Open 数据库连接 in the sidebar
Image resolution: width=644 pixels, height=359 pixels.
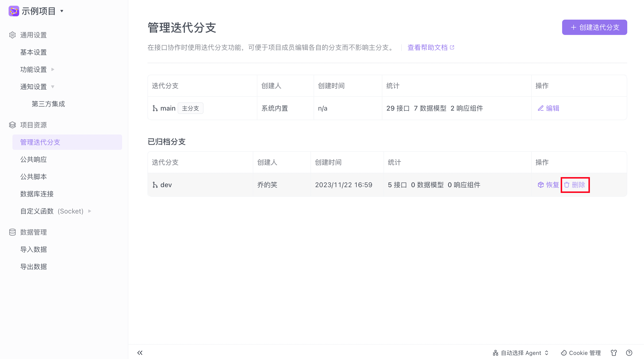coord(37,194)
